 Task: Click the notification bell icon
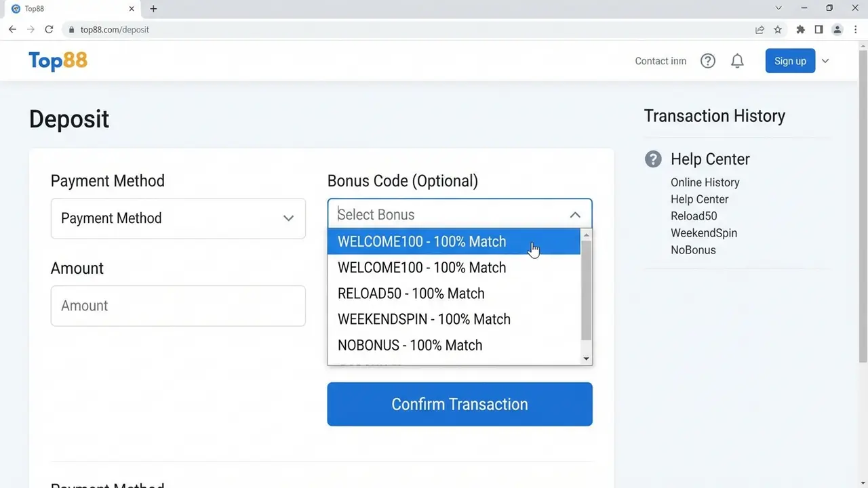737,61
